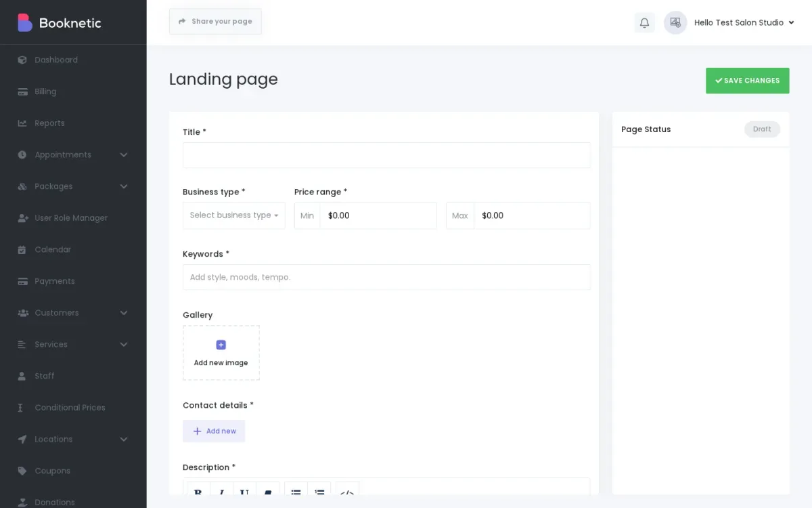The width and height of the screenshot is (812, 508).
Task: Click the Price range label
Action: [x=321, y=192]
